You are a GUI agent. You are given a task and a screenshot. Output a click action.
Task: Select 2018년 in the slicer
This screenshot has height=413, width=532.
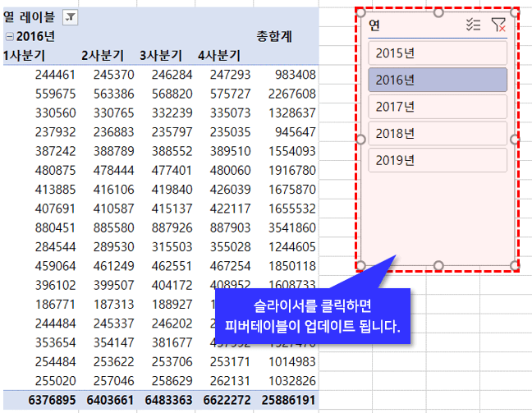[438, 133]
